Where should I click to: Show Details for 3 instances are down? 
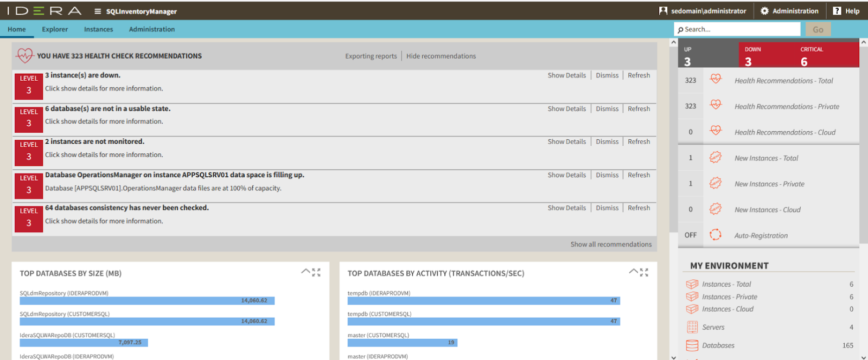coord(566,75)
